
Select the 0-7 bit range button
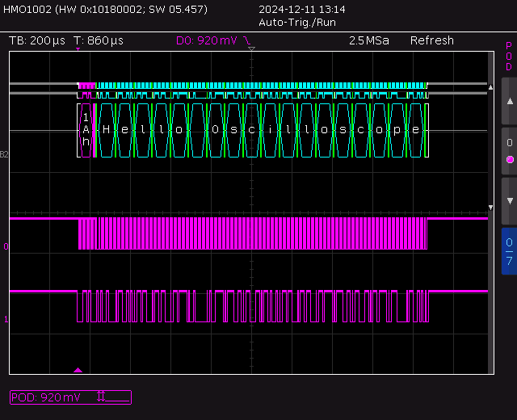(x=509, y=250)
